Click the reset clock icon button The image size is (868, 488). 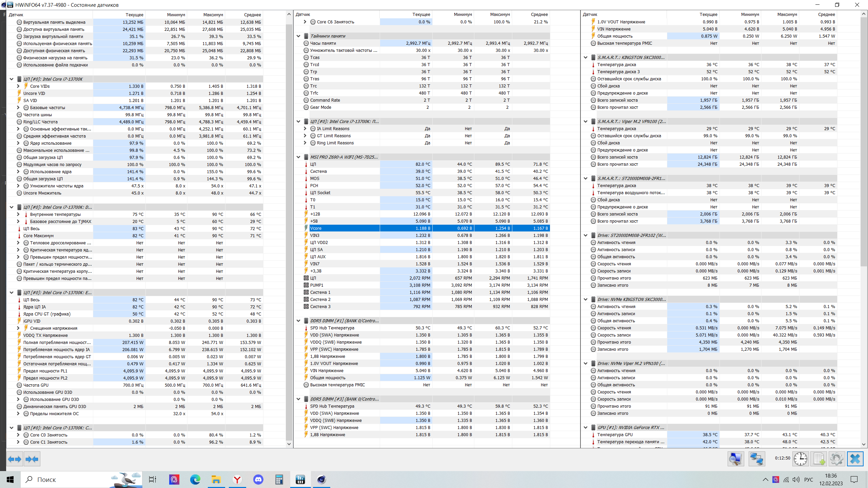(x=801, y=459)
